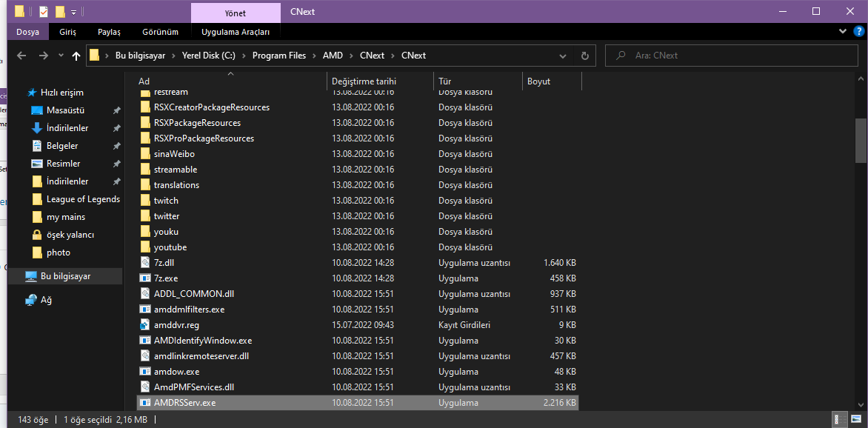Click the New folder quick access icon
Viewport: 868px width, 428px height.
pyautogui.click(x=60, y=11)
